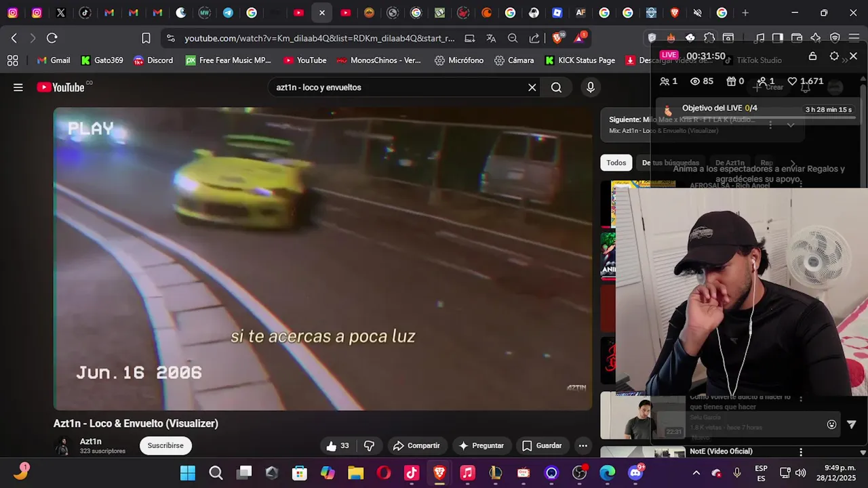This screenshot has width=868, height=488.
Task: Start voice search with the microphone icon
Action: click(591, 87)
